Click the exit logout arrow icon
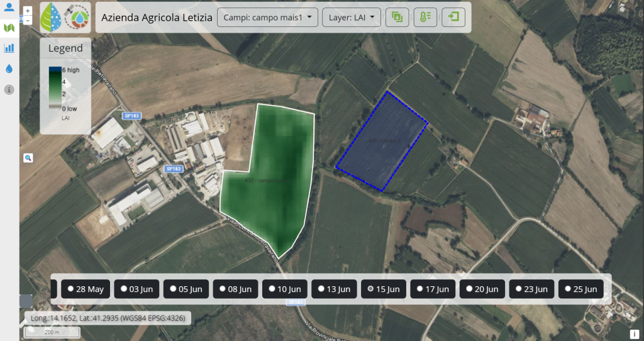The height and width of the screenshot is (341, 644). click(x=453, y=17)
